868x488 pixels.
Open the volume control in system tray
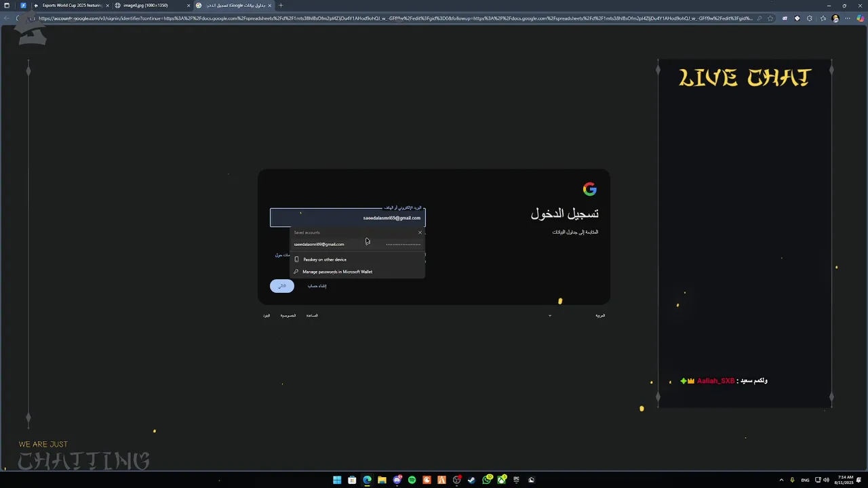coord(826,480)
